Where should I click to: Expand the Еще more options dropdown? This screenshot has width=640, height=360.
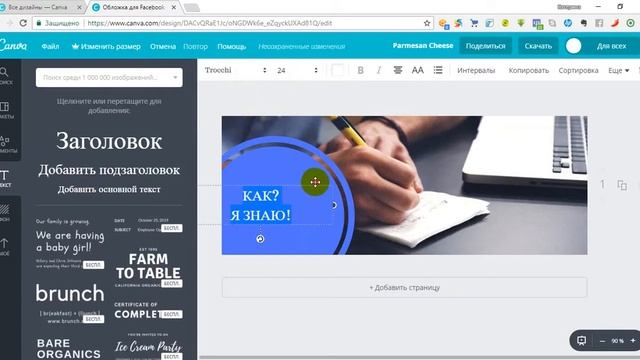618,71
